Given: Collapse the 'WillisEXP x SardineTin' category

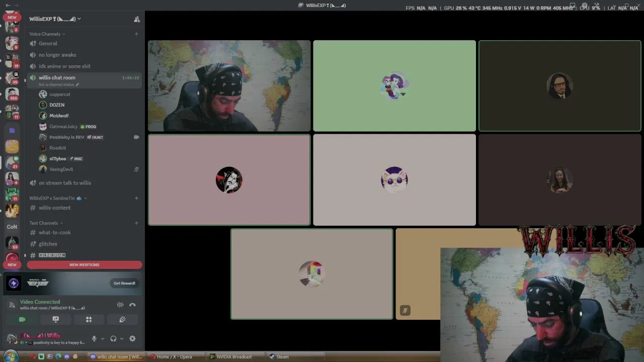Looking at the screenshot, I should (58, 198).
